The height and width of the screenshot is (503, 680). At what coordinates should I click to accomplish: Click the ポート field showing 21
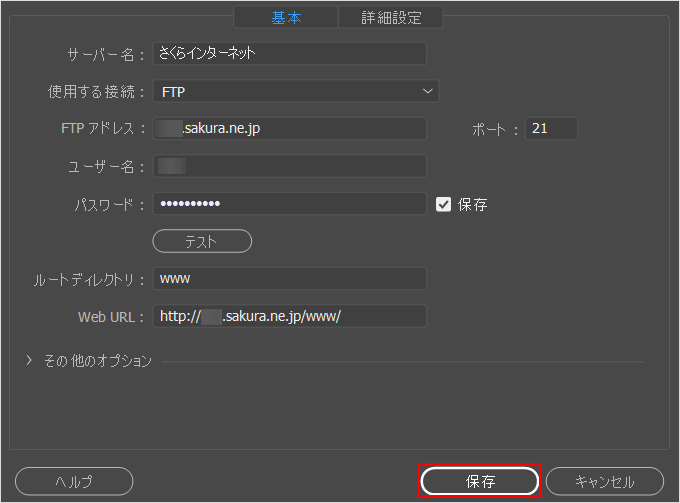551,129
